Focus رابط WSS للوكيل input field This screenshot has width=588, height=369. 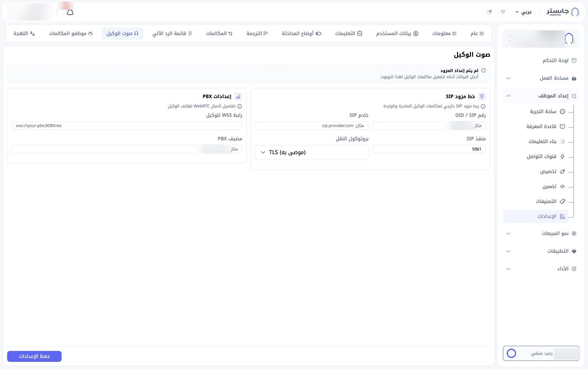coord(127,126)
